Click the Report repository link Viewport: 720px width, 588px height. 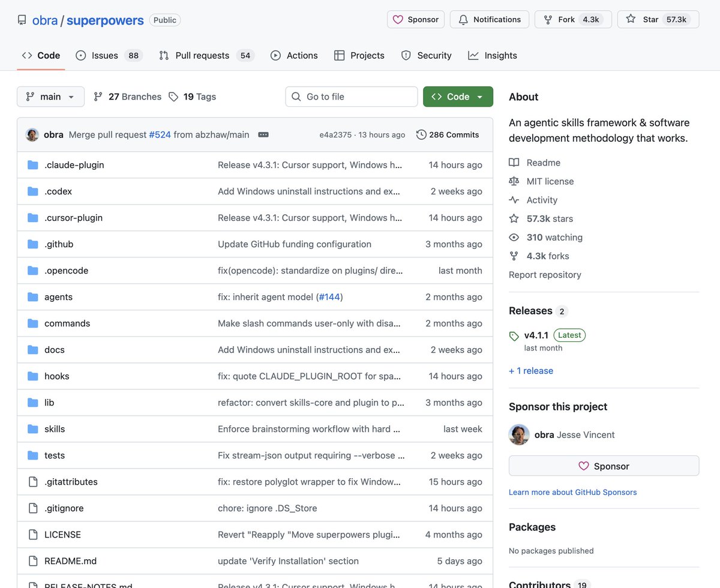[545, 275]
